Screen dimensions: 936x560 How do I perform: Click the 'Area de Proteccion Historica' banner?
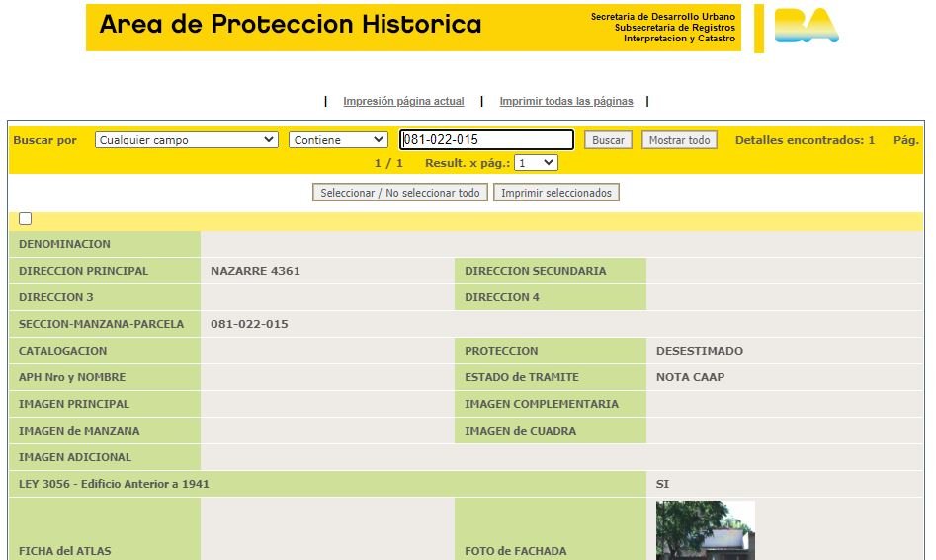[x=414, y=28]
